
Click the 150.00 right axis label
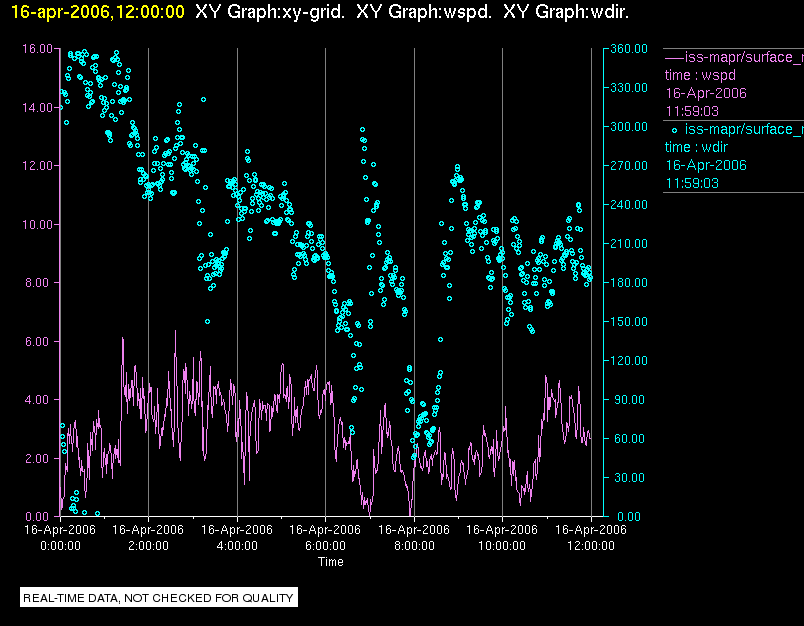coord(629,321)
